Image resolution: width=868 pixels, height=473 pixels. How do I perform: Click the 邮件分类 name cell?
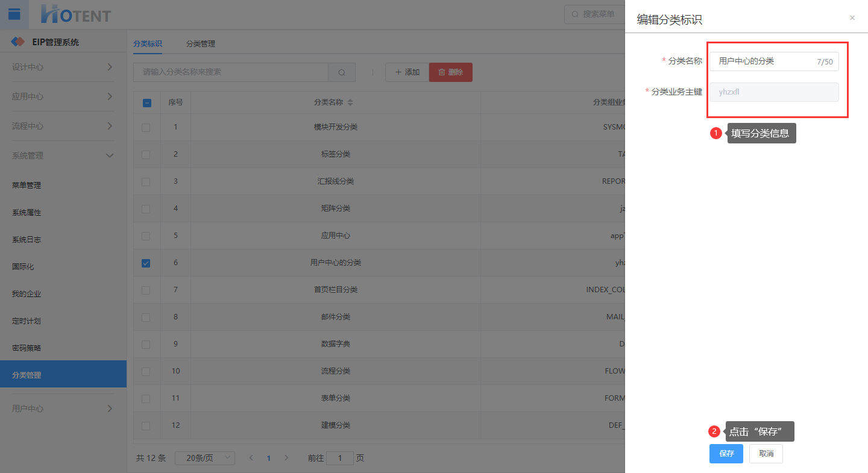pyautogui.click(x=336, y=318)
